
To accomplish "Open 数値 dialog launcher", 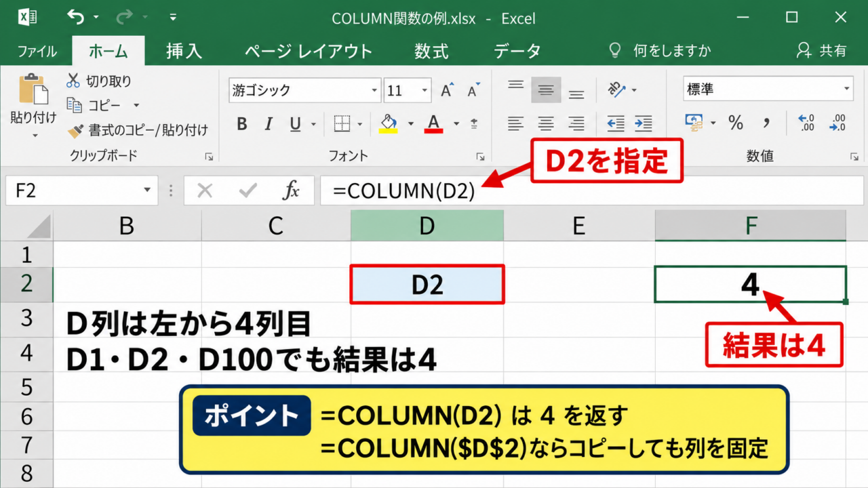I will point(854,157).
